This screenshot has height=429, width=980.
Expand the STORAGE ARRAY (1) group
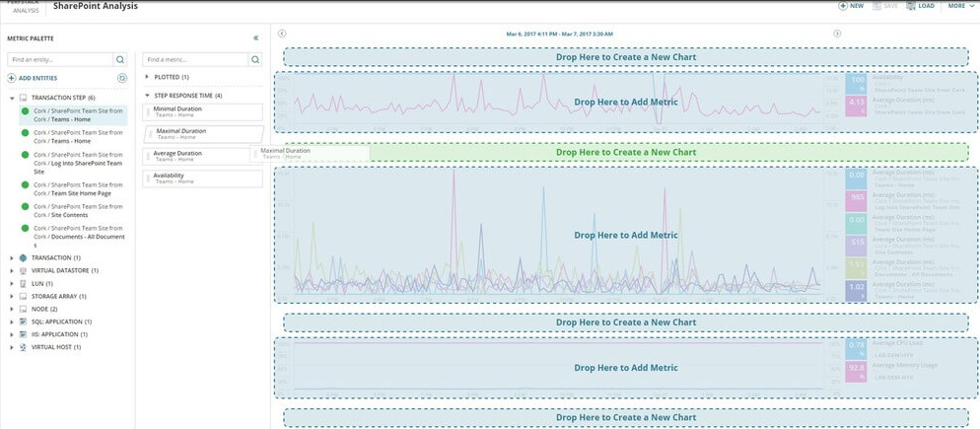coord(12,297)
